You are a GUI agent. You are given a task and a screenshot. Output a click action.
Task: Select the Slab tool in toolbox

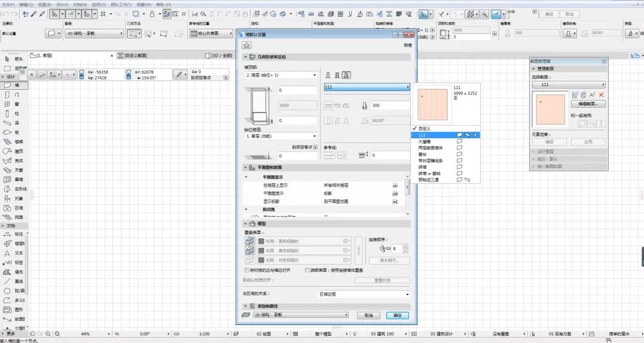[x=14, y=132]
